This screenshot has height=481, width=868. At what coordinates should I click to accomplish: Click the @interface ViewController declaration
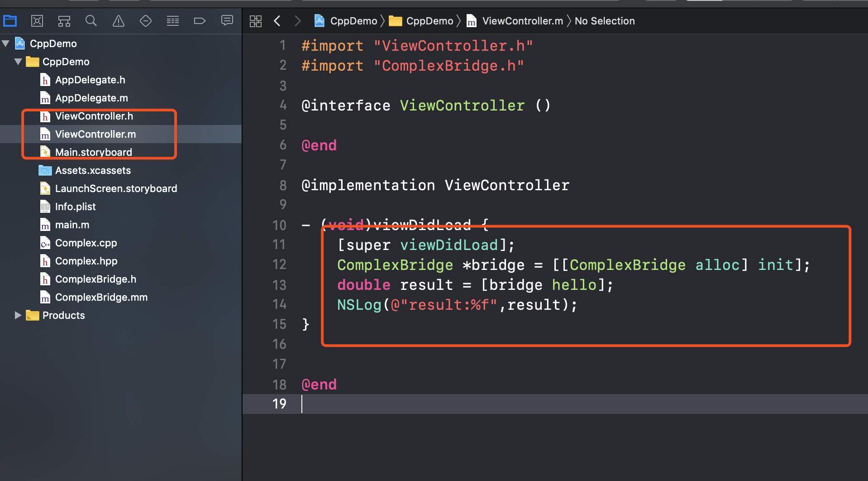(426, 106)
